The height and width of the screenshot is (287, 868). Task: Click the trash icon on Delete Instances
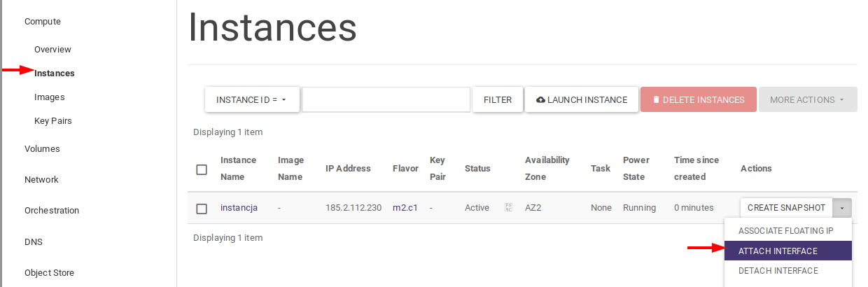tap(656, 100)
